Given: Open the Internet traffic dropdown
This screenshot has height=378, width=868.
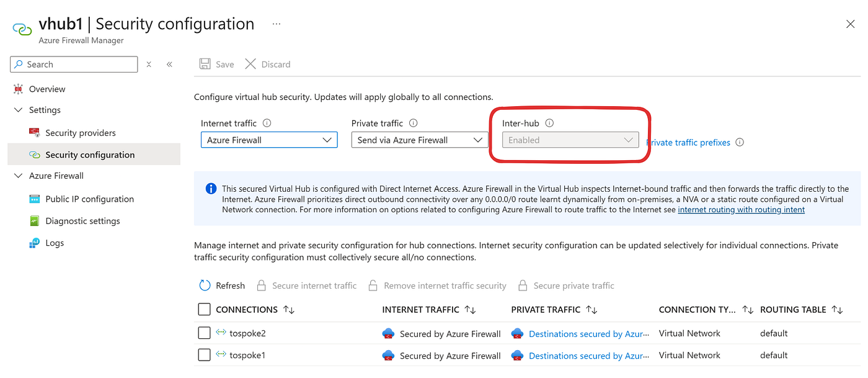Looking at the screenshot, I should coord(269,140).
